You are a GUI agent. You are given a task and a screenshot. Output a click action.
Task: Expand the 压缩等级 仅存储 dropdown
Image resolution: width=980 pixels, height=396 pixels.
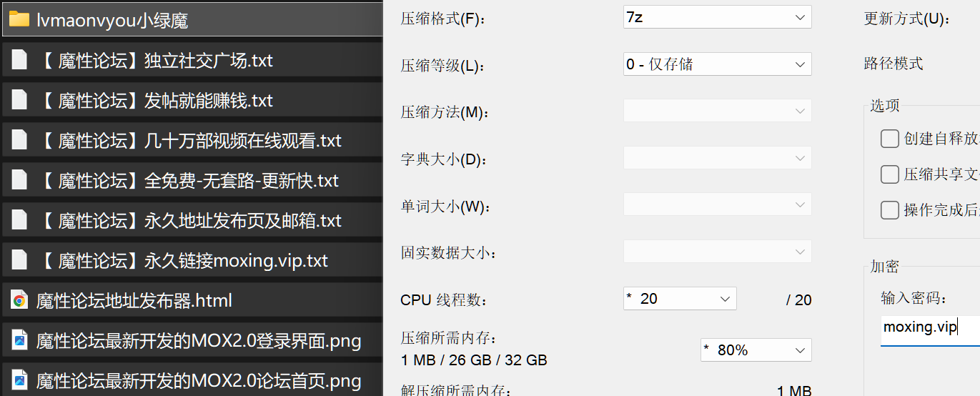(x=718, y=64)
